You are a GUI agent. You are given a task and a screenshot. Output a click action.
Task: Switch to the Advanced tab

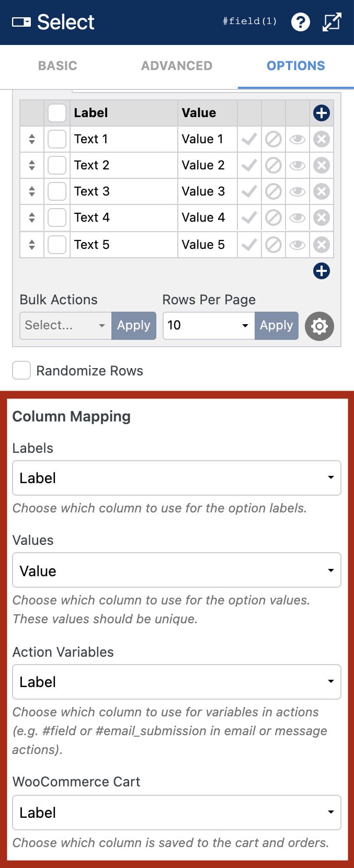coord(176,65)
